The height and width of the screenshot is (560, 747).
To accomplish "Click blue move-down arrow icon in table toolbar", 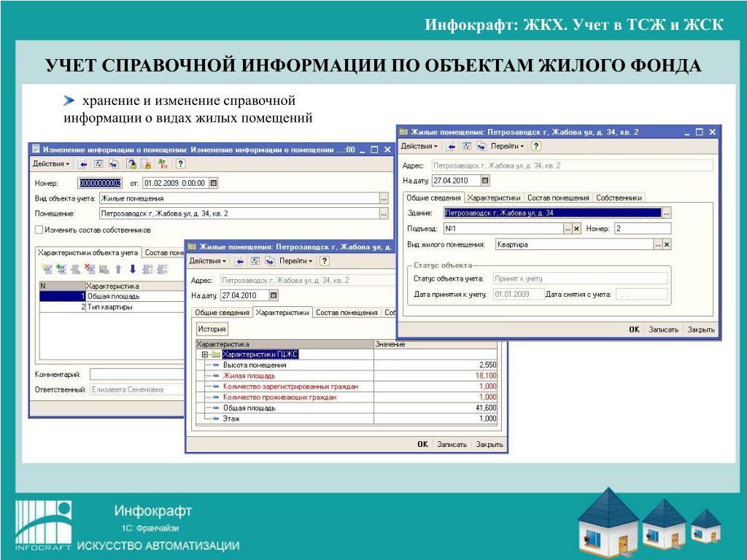I will point(133,269).
